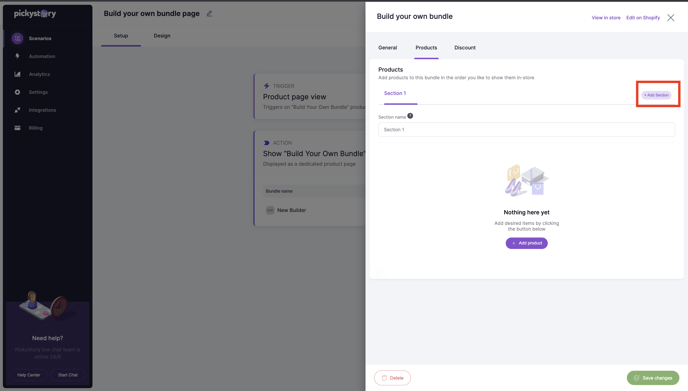
Task: Select the Section 1 tab
Action: [395, 93]
